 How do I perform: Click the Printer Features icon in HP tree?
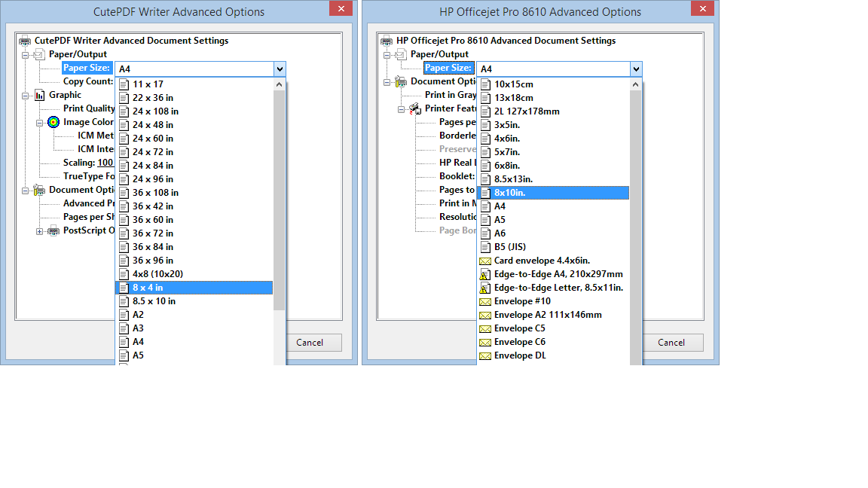pos(414,109)
